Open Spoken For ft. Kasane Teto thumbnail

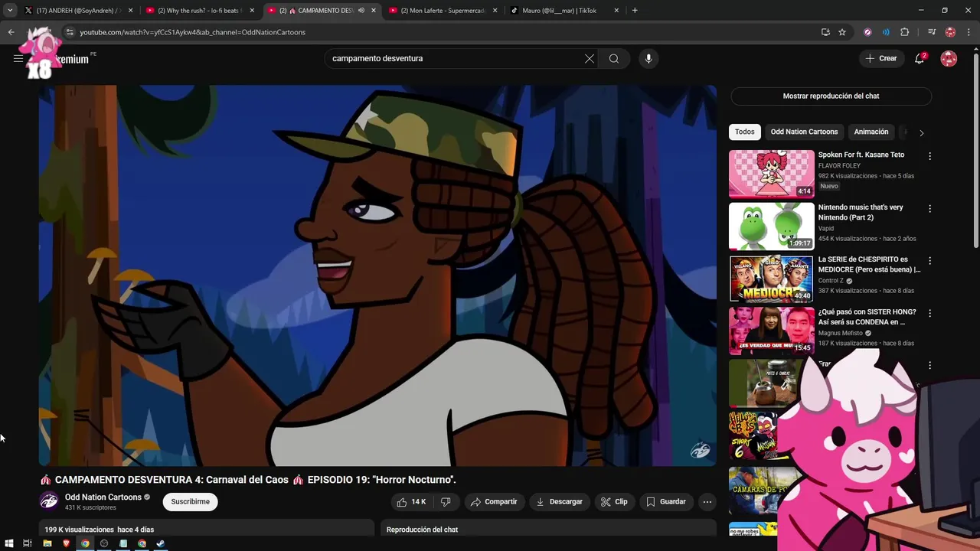coord(772,174)
